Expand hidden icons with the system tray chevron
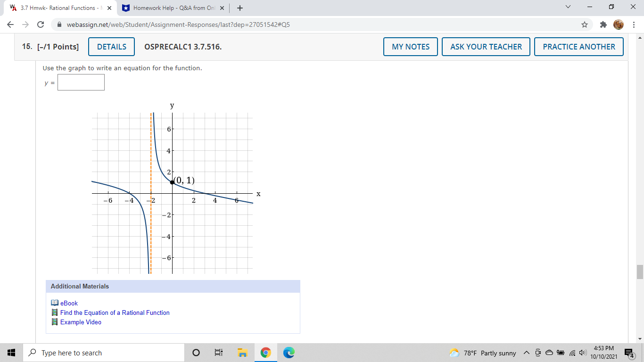The image size is (644, 362). click(x=526, y=353)
